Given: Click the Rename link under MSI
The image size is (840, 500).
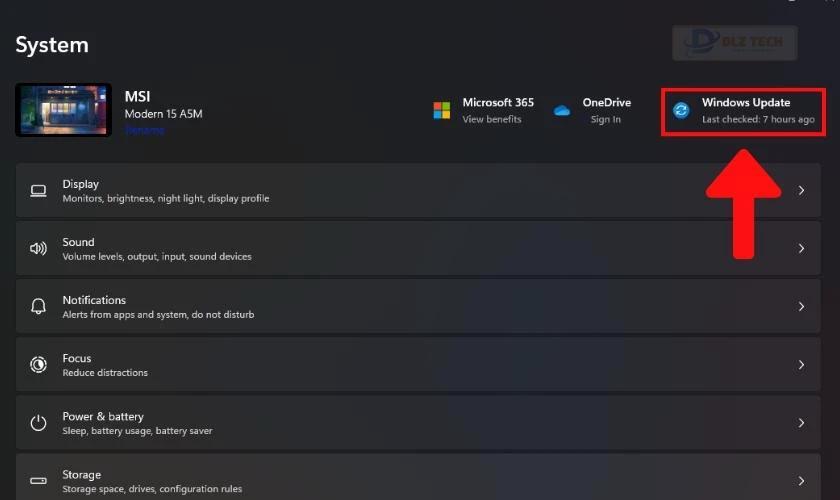Looking at the screenshot, I should click(145, 130).
